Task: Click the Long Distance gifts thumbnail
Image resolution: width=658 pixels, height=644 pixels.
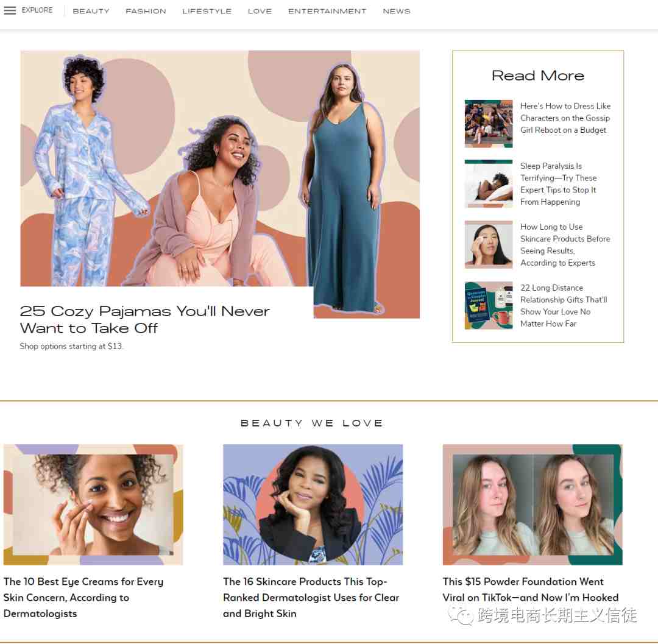Action: [x=489, y=305]
